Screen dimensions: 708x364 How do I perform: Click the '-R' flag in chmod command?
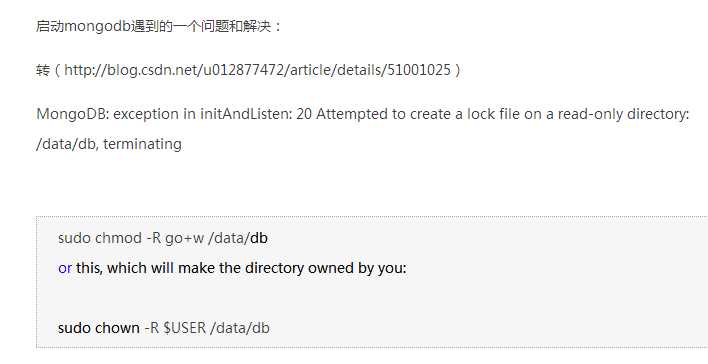(x=154, y=238)
